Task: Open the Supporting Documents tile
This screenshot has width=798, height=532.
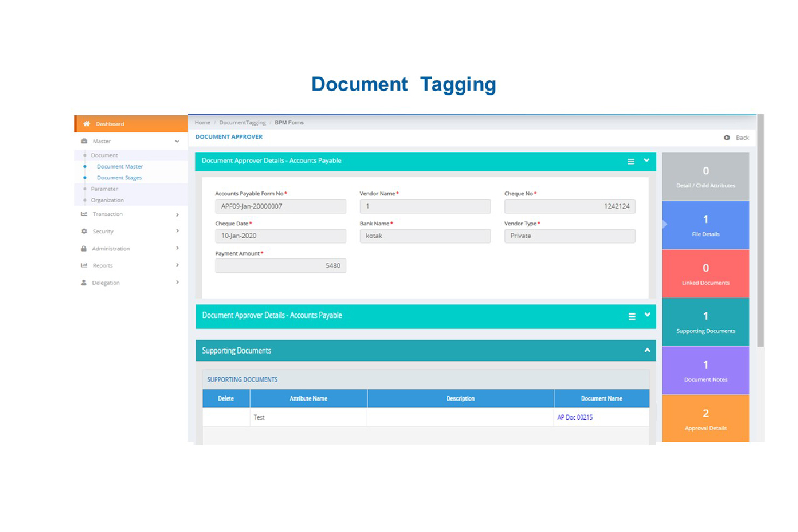Action: (x=706, y=322)
